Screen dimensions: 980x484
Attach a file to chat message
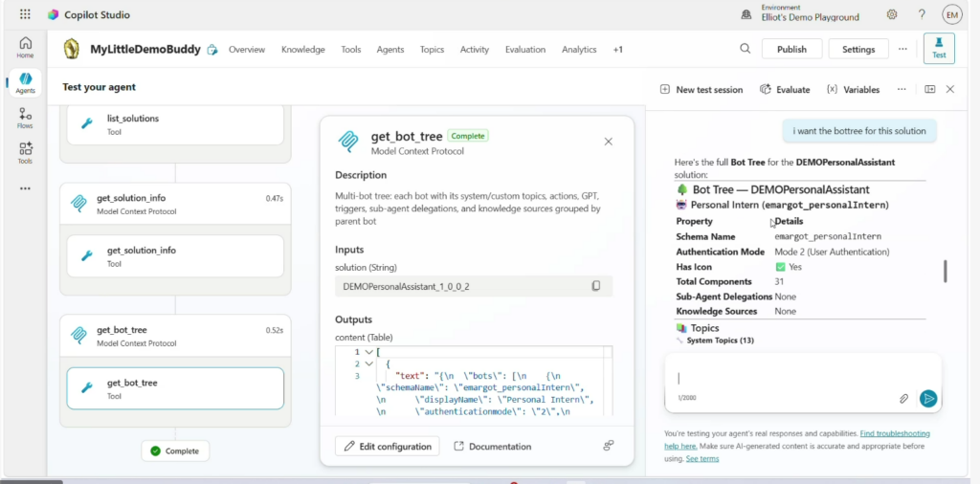pyautogui.click(x=903, y=399)
